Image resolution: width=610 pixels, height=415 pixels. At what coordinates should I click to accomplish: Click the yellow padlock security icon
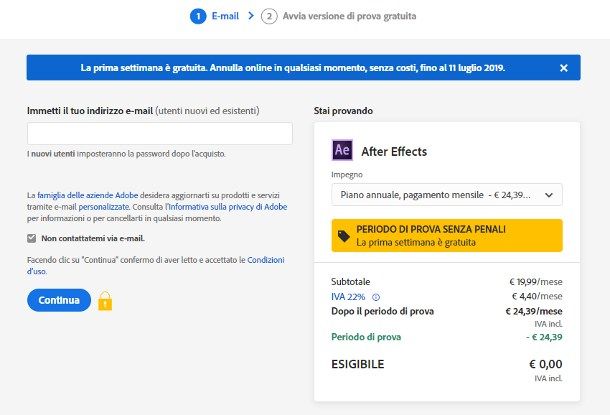[105, 301]
